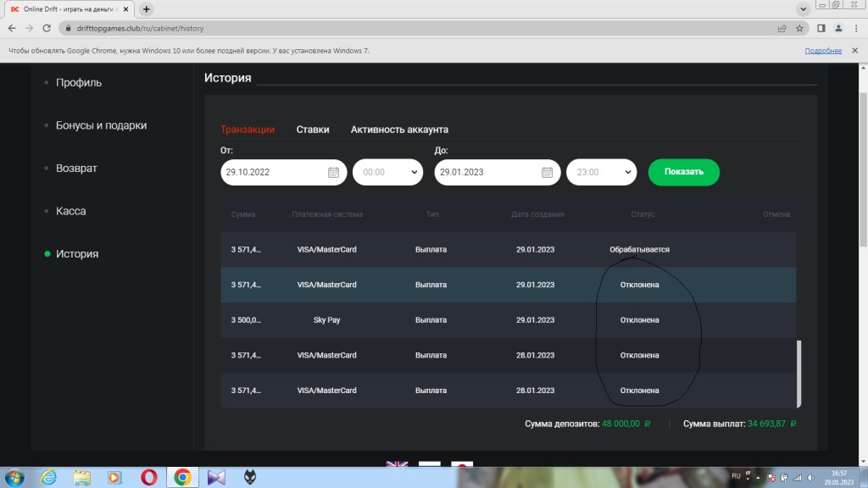Click the Отмена column header
The image size is (868, 488).
click(x=776, y=214)
